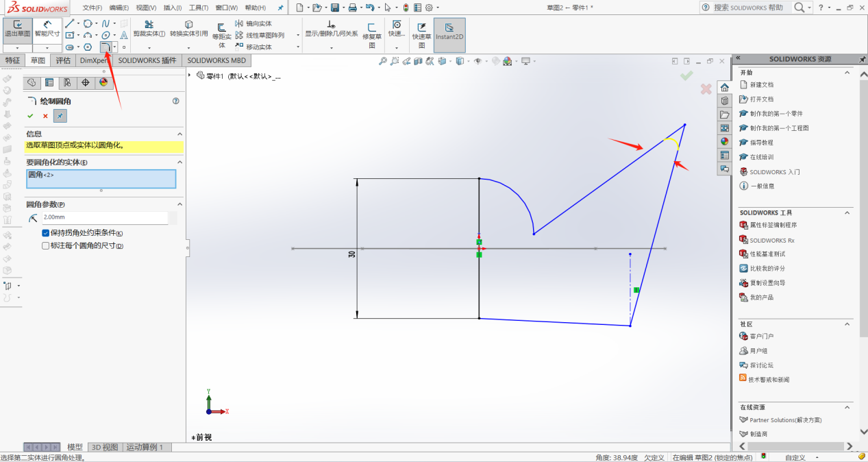
Task: Select the Circle sketch tool
Action: point(88,23)
